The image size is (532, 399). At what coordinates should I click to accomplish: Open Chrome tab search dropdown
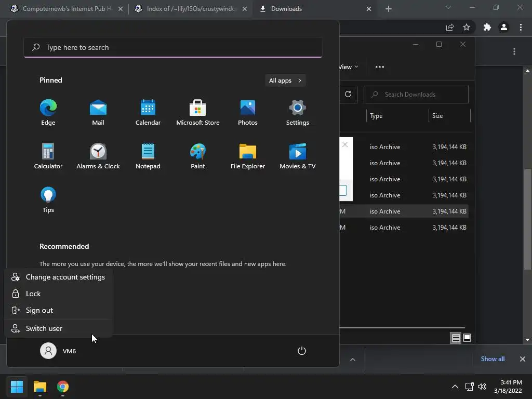pos(448,7)
